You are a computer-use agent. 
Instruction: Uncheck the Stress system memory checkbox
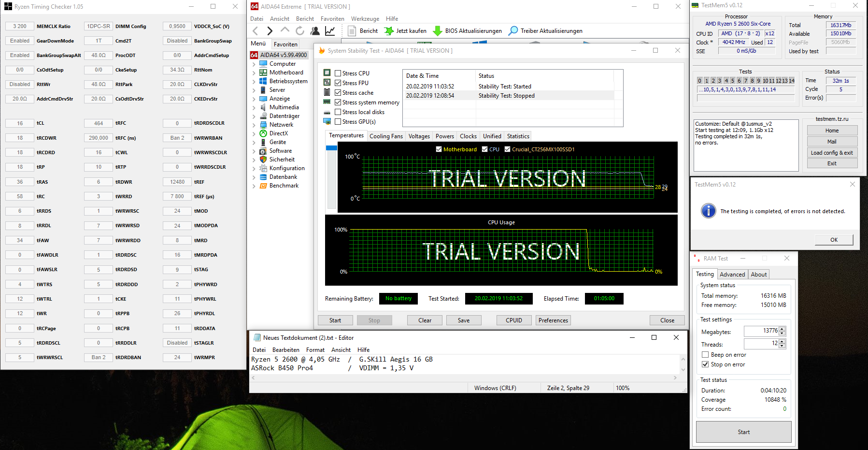[x=338, y=102]
